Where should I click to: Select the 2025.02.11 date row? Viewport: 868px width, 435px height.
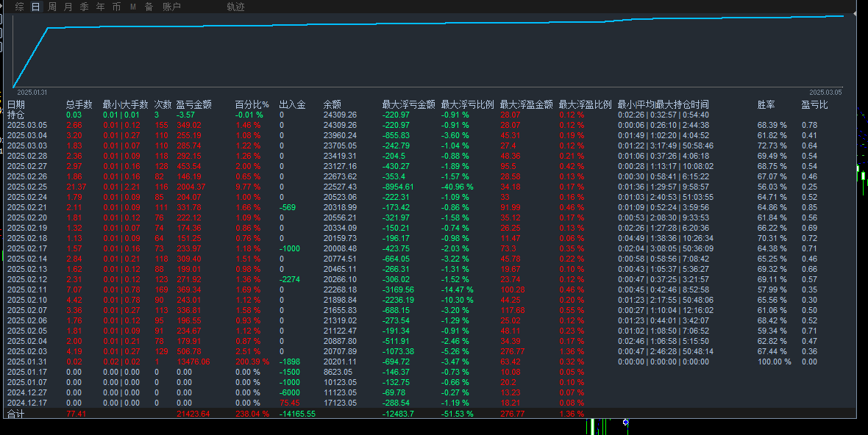coord(27,290)
